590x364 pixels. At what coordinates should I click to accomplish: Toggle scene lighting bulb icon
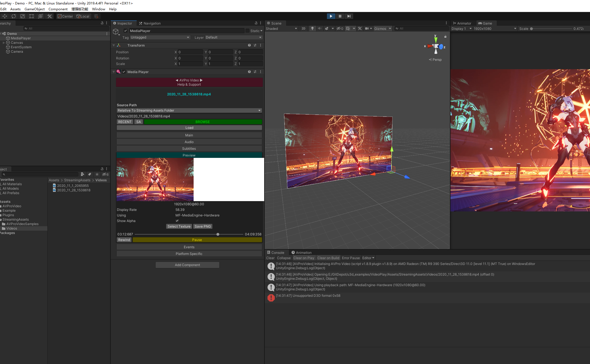click(312, 28)
